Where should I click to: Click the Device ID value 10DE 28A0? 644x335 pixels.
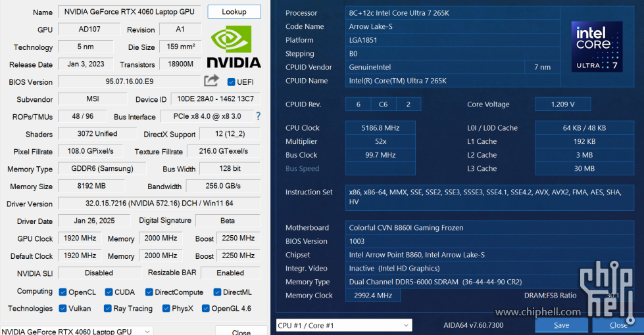coord(215,99)
